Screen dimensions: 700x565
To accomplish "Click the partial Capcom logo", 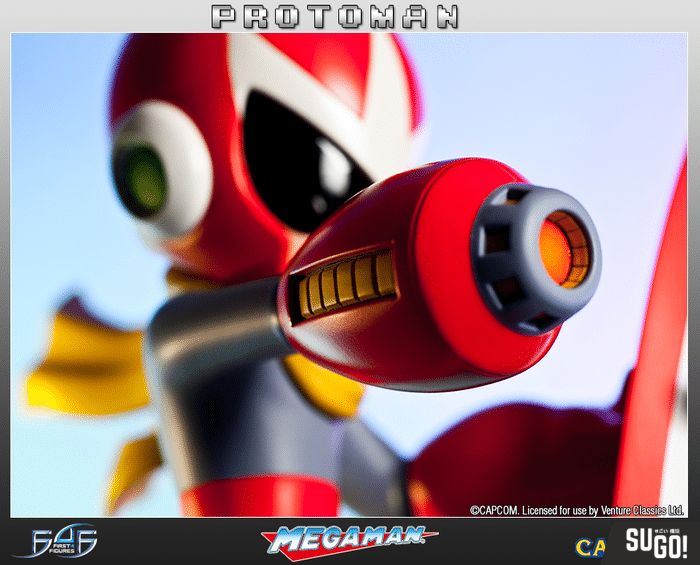I will 590,548.
